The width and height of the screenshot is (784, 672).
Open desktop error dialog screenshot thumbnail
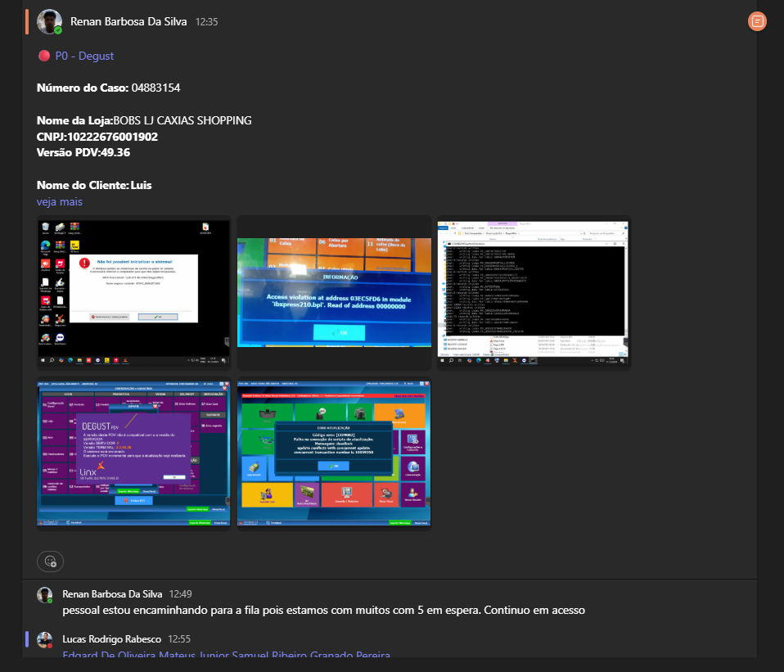coord(134,293)
